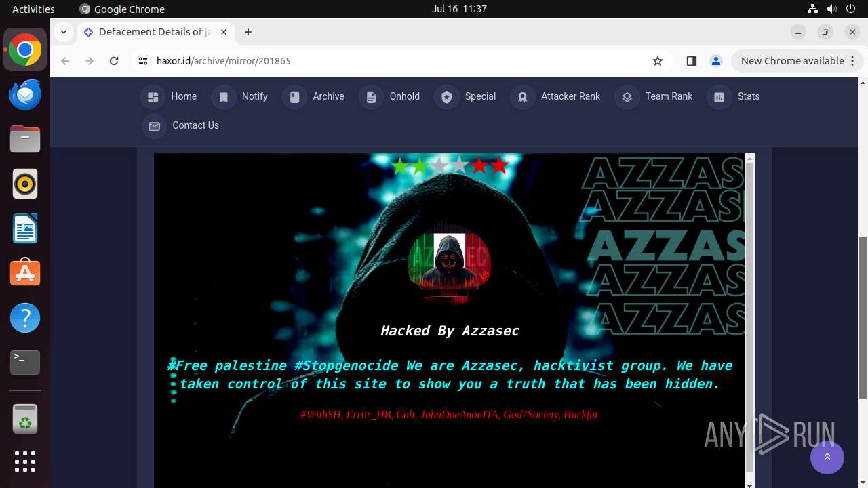Open the Notify link
This screenshot has width=868, height=488.
click(254, 96)
